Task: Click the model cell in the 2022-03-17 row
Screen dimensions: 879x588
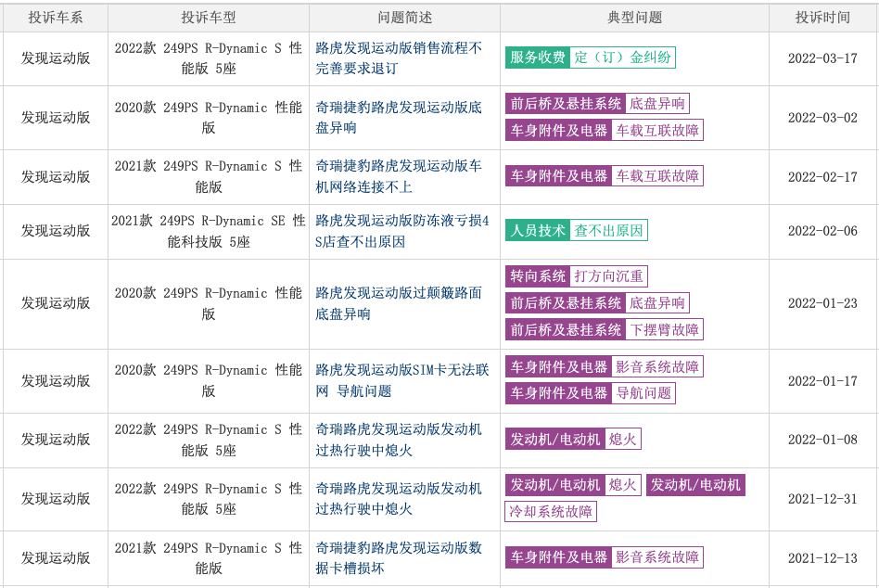Action: tap(209, 58)
